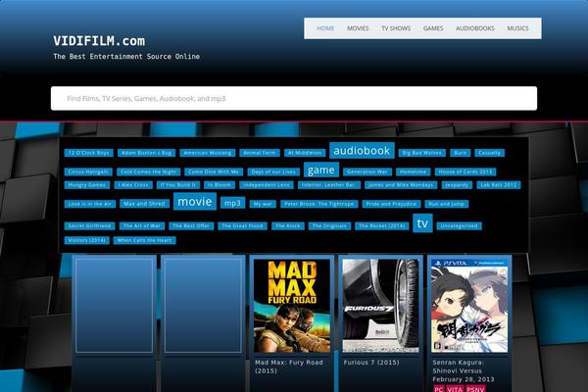Open the Uncategorized tag
Image resolution: width=588 pixels, height=392 pixels.
[x=459, y=225]
